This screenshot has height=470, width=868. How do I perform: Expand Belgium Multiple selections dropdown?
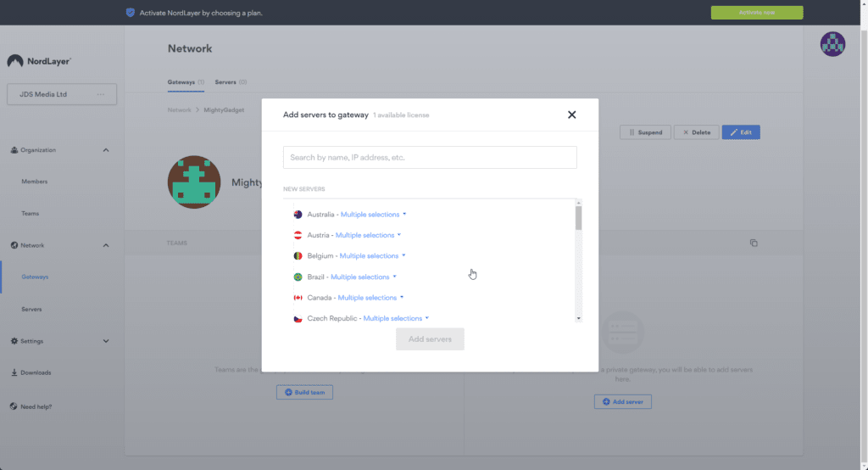click(372, 256)
